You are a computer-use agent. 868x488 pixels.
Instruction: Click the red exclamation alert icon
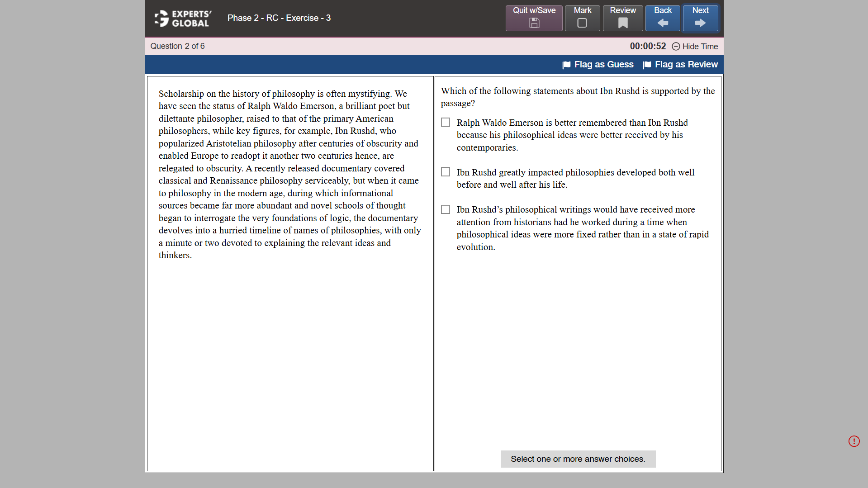(x=854, y=441)
